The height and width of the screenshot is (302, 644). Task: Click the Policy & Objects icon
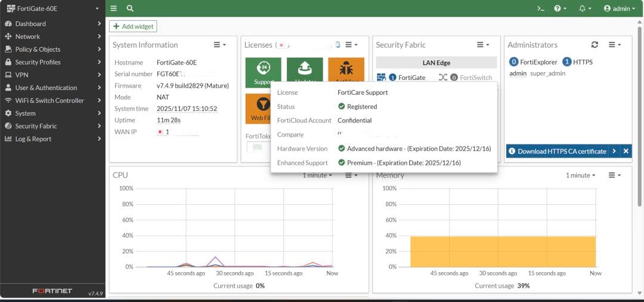pos(8,50)
